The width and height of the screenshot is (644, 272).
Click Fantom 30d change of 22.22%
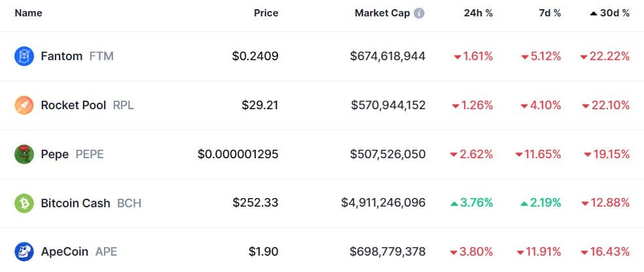[605, 56]
